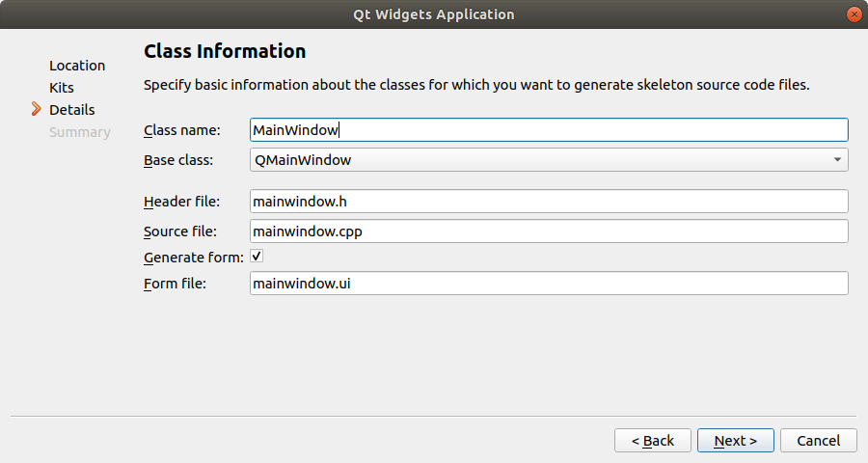The width and height of the screenshot is (868, 463).
Task: Click the Qt Widgets Application title bar
Action: click(434, 14)
